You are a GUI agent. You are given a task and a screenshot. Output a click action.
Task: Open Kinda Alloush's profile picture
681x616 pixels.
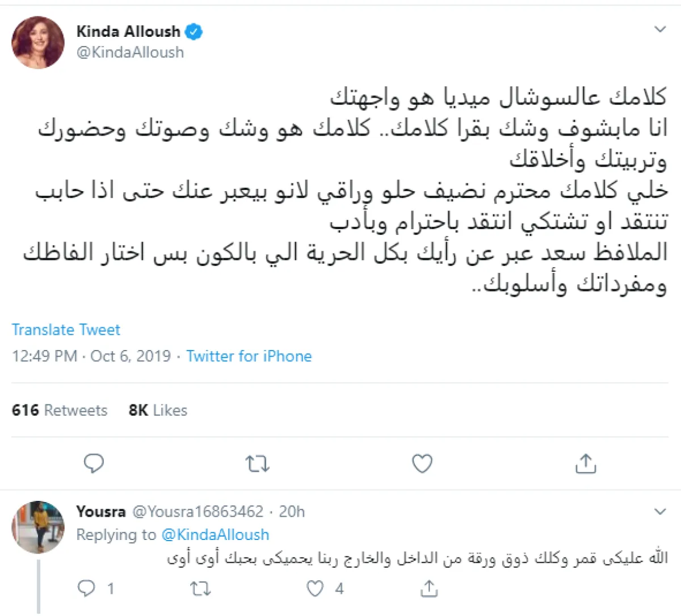[38, 43]
